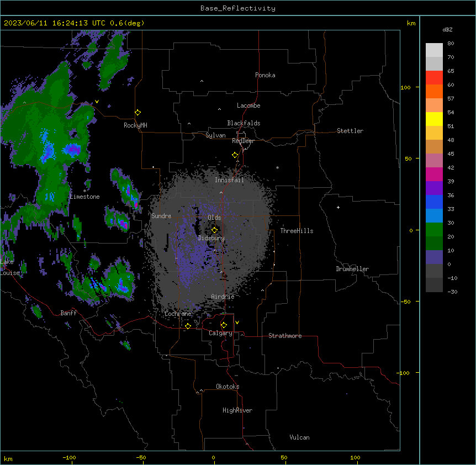This screenshot has height=465, width=476.
Task: Click the Banff label
Action: 68,313
